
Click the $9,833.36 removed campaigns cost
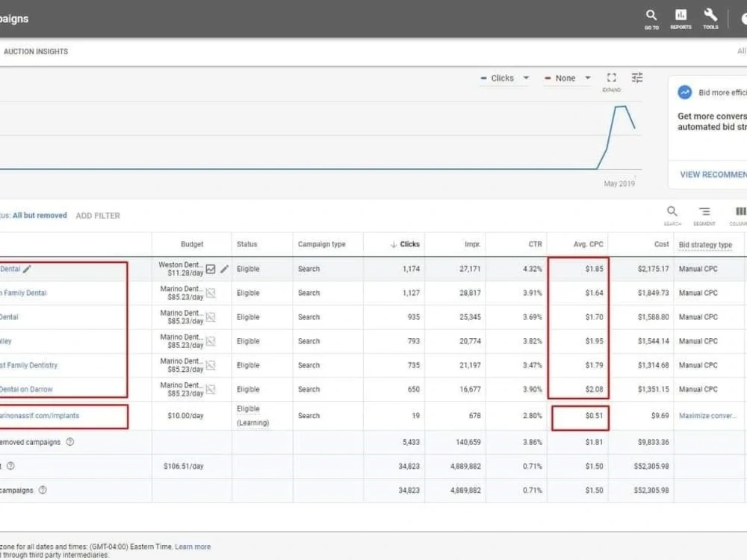[x=651, y=442]
